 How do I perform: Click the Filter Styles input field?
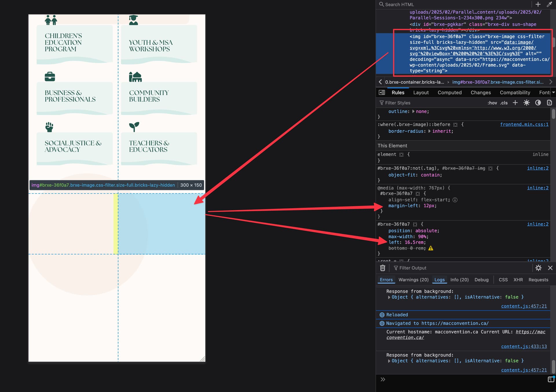(x=431, y=103)
